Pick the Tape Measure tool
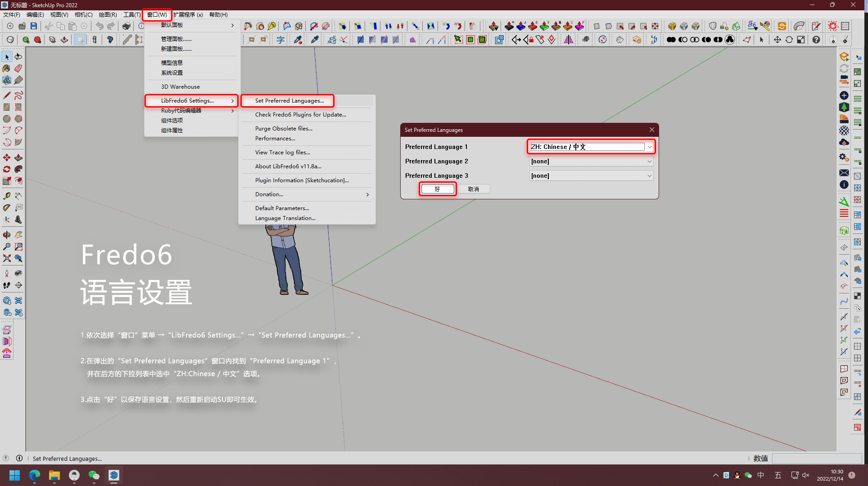 (x=7, y=196)
